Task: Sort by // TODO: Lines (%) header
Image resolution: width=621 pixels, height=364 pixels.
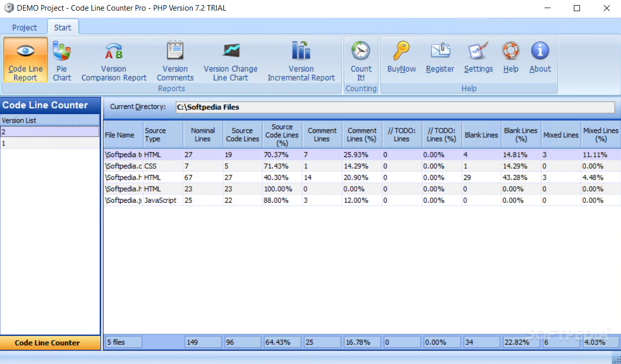Action: coord(442,135)
